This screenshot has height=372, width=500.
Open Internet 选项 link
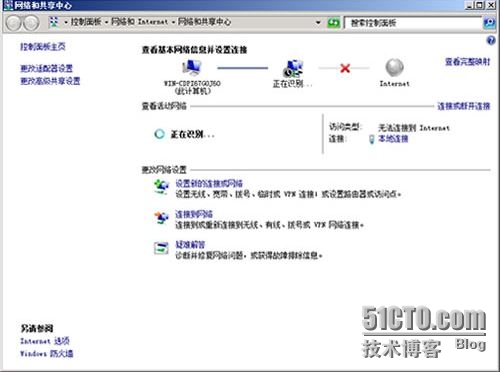click(x=45, y=341)
